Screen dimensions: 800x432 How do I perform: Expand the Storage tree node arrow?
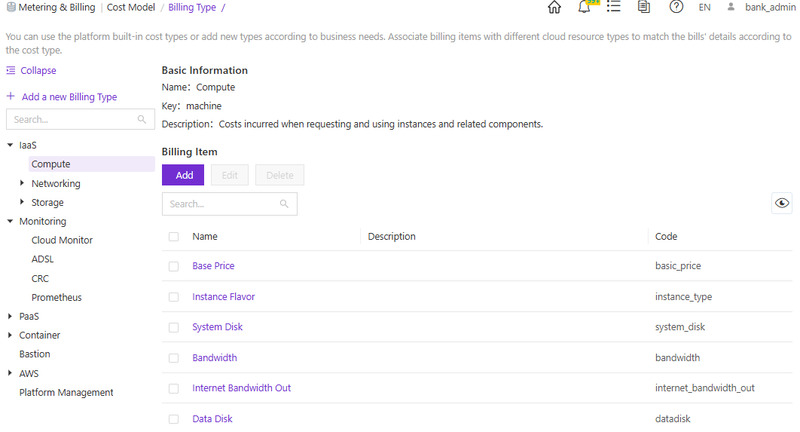[x=22, y=202]
